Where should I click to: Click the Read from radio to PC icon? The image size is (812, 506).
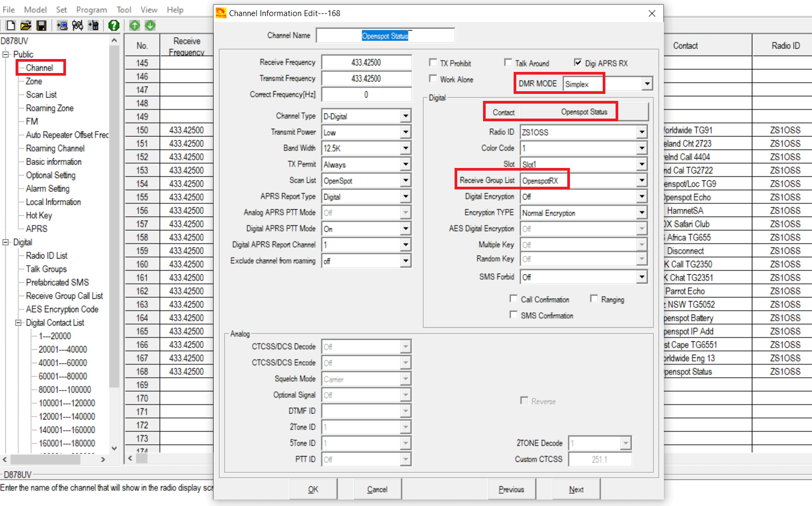point(62,25)
